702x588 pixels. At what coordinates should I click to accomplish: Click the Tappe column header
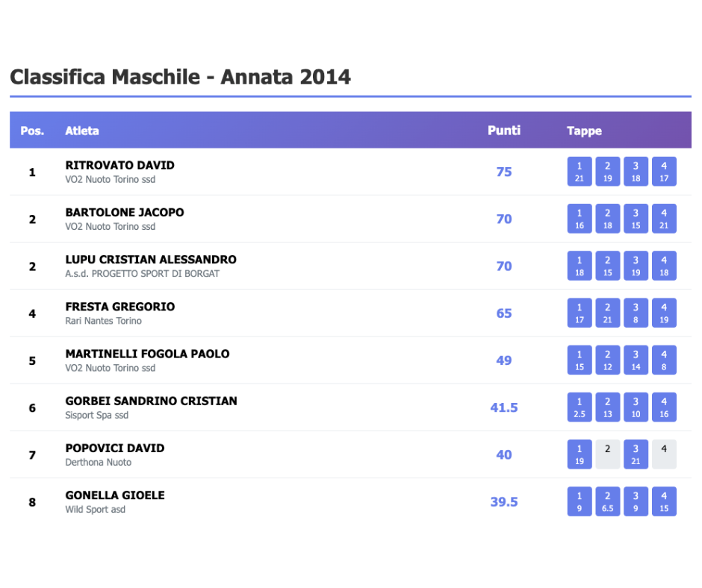pos(584,131)
